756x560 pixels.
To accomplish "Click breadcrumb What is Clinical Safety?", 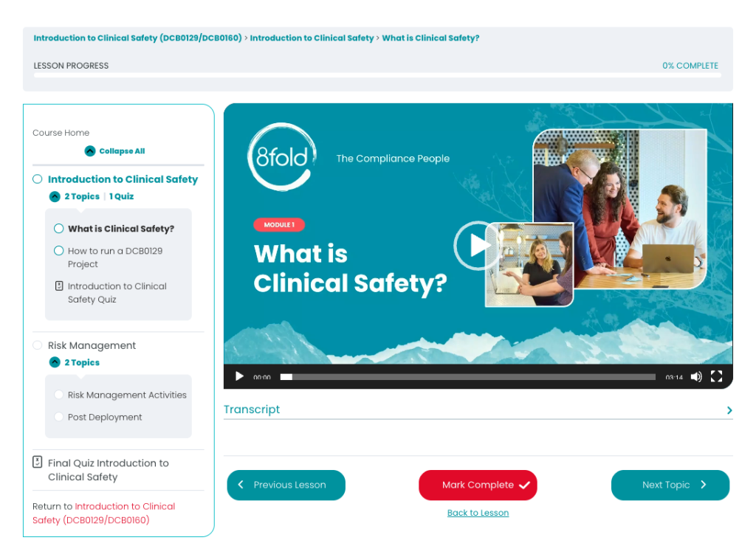I will pos(430,38).
